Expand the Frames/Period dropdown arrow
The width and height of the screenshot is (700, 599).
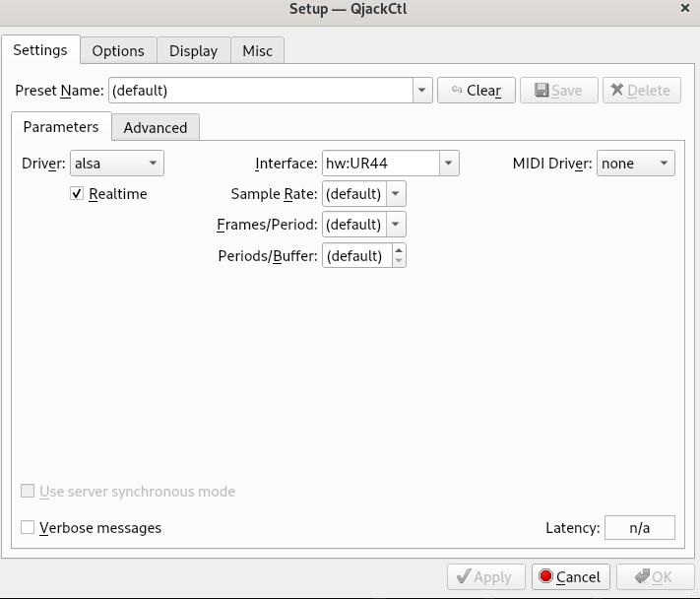click(x=396, y=225)
